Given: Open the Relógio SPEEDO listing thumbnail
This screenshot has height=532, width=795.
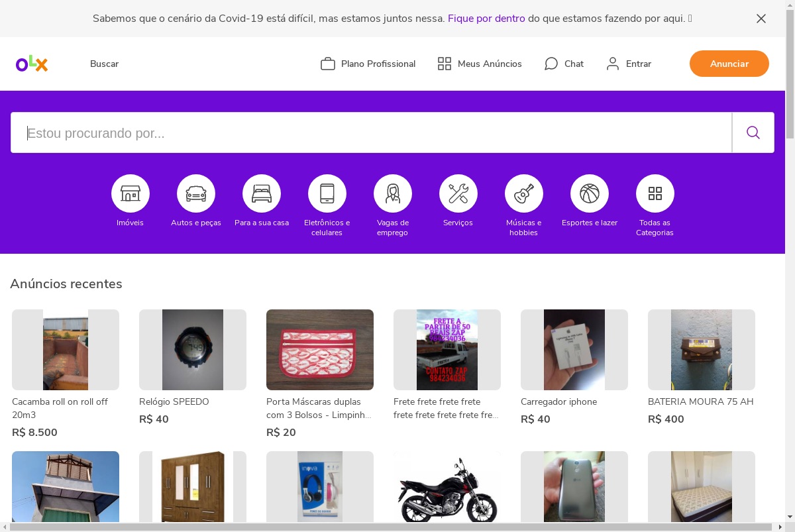Looking at the screenshot, I should [193, 350].
